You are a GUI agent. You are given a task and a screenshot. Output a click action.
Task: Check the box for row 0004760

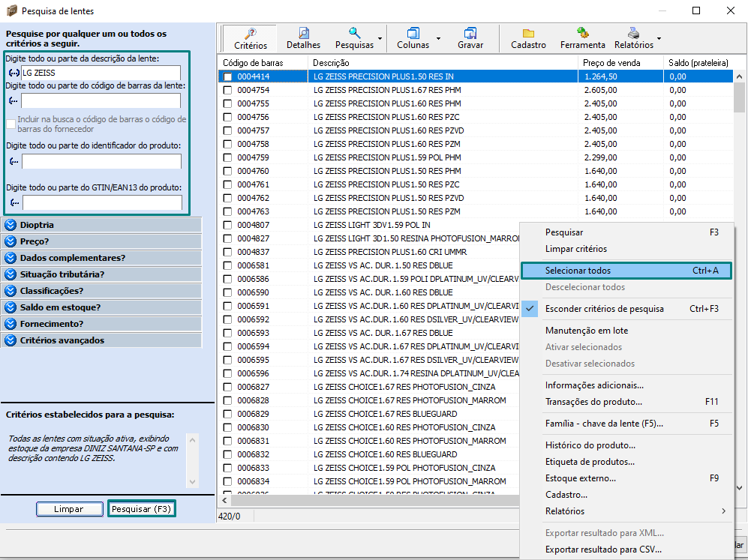pyautogui.click(x=227, y=171)
